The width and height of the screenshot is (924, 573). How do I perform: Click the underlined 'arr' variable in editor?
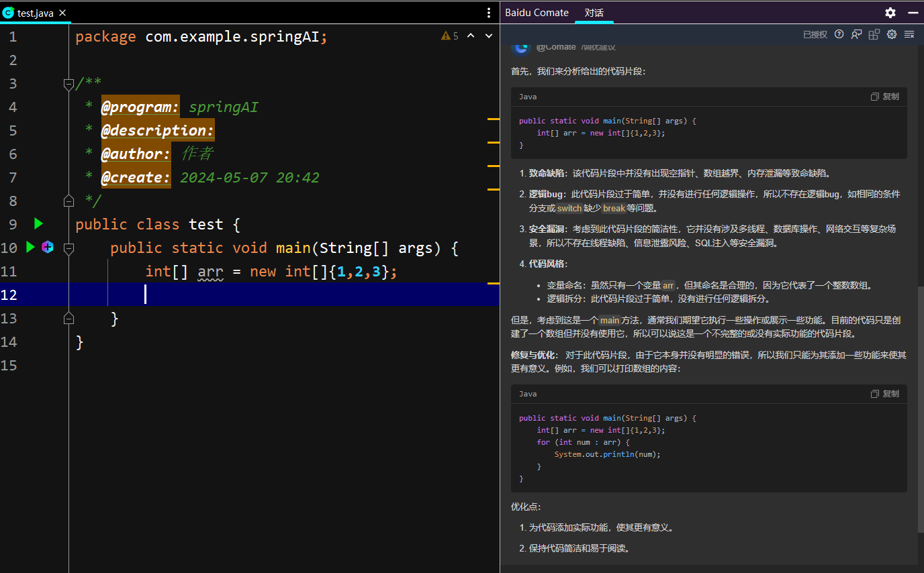point(210,271)
